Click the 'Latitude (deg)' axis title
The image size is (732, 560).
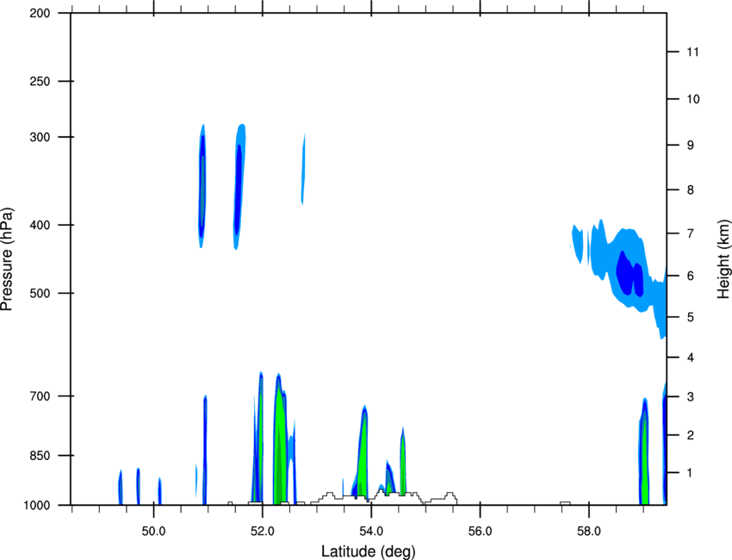coord(368,551)
